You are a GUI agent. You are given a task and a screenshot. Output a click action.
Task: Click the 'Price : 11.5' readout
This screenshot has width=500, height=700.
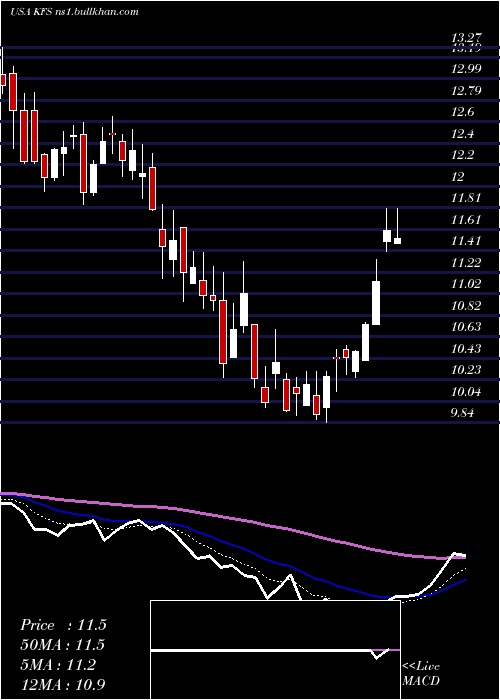click(x=63, y=625)
